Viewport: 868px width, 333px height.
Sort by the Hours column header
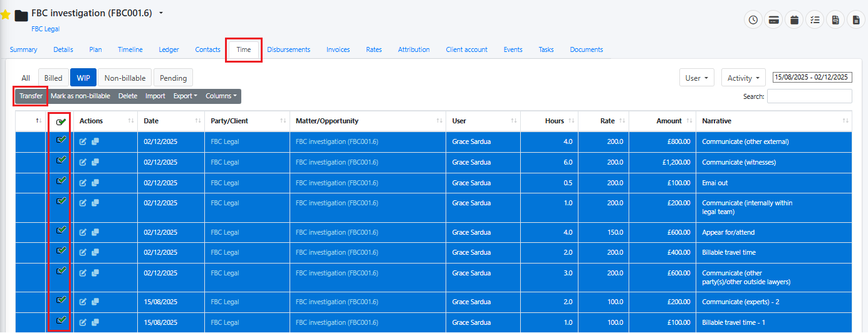tap(550, 121)
